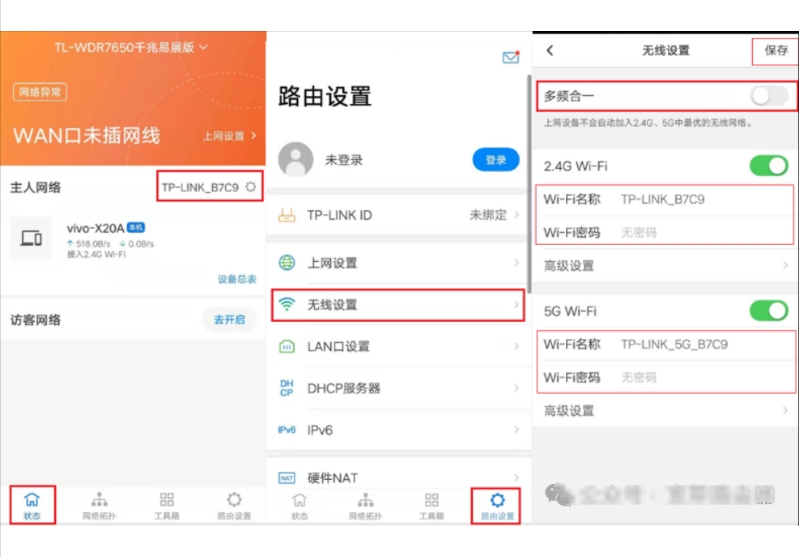This screenshot has width=799, height=557.
Task: Go back with the arrow in 无线设置
Action: pos(550,50)
